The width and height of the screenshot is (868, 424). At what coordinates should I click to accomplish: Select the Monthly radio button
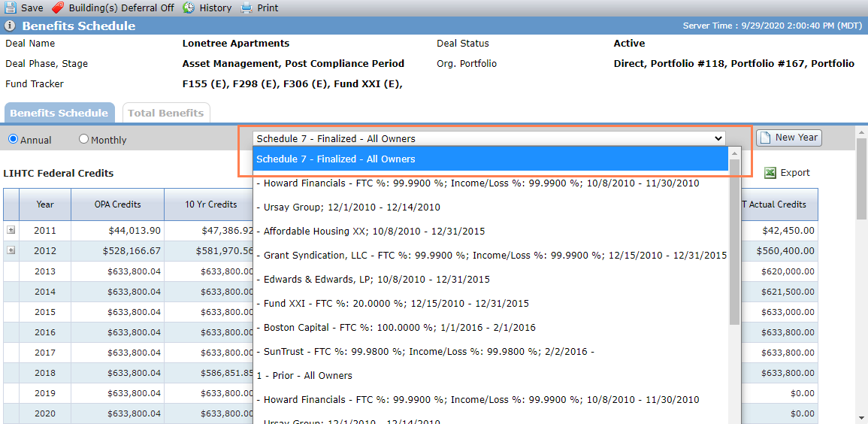pos(83,140)
